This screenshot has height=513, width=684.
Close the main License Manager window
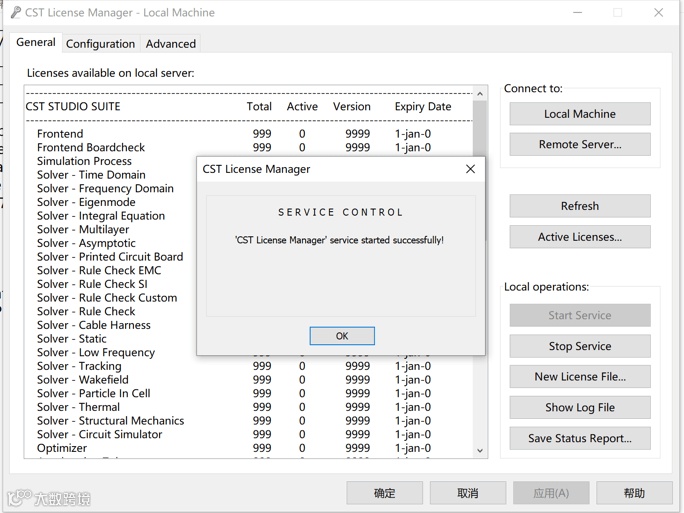click(658, 13)
